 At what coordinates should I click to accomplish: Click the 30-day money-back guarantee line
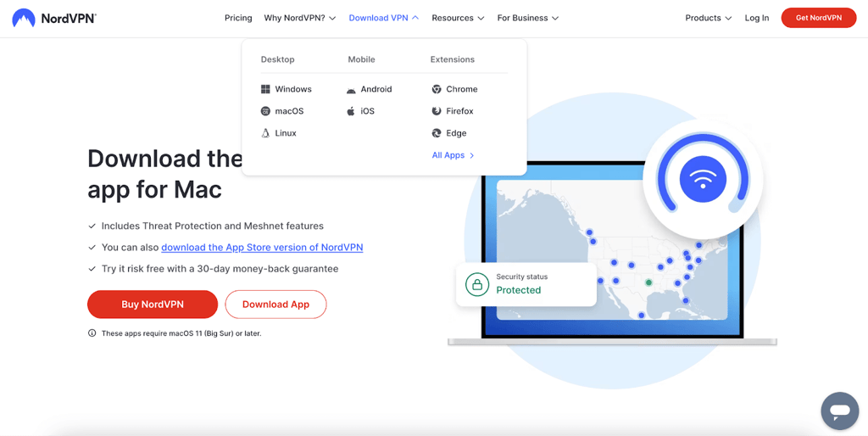[x=220, y=269]
